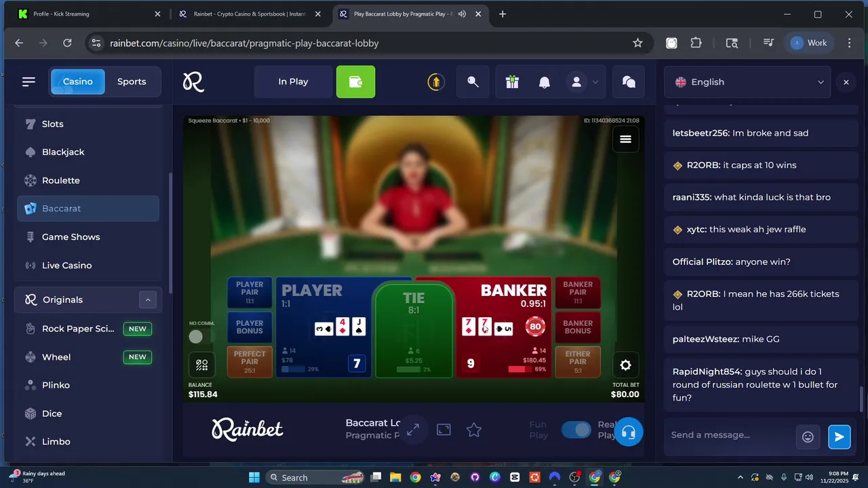Switch to theater mode frame icon
Screen dimensions: 868x488
click(443, 430)
